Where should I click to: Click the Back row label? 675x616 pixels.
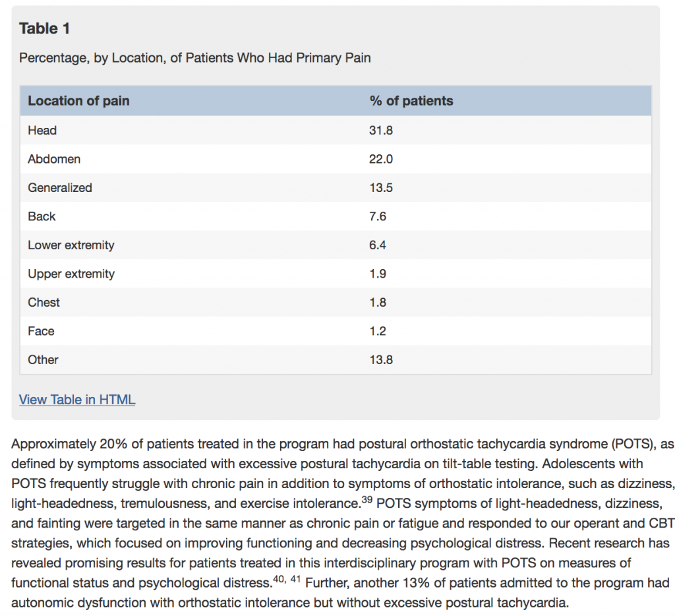[x=42, y=216]
